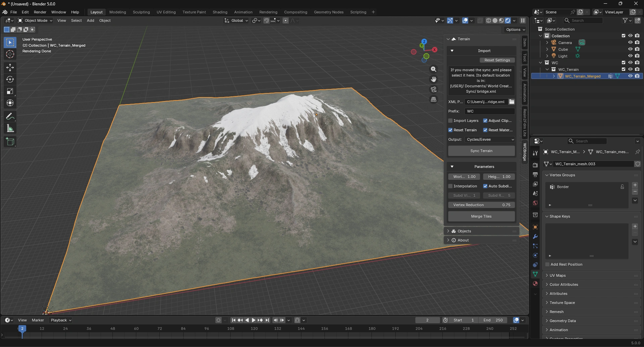Expand the Objects panel
644x347 pixels.
(464, 231)
